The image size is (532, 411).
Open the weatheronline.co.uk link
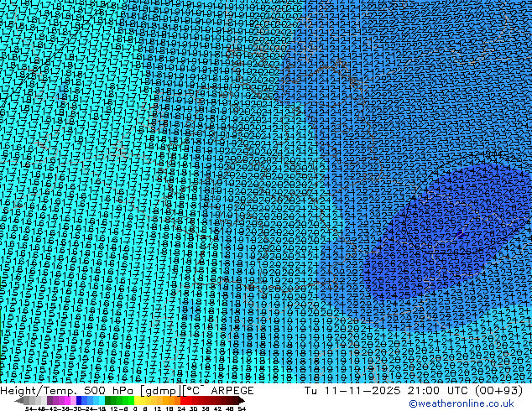coord(462,403)
